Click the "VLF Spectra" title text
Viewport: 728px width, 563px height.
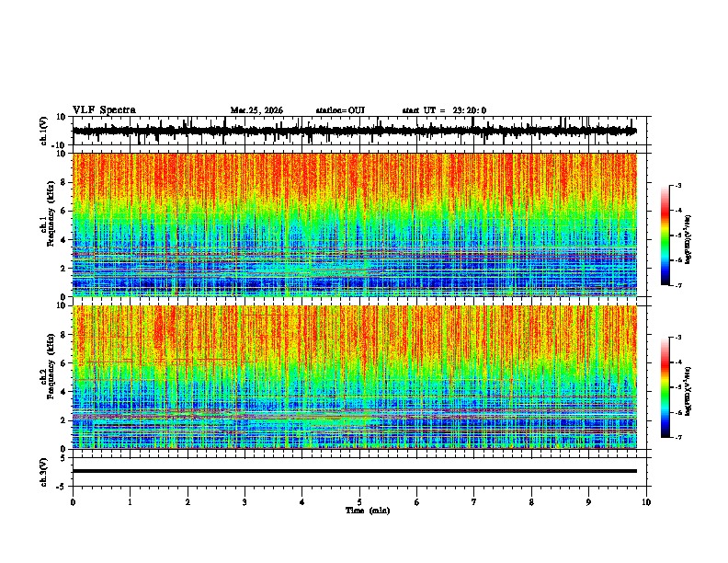[x=104, y=110]
